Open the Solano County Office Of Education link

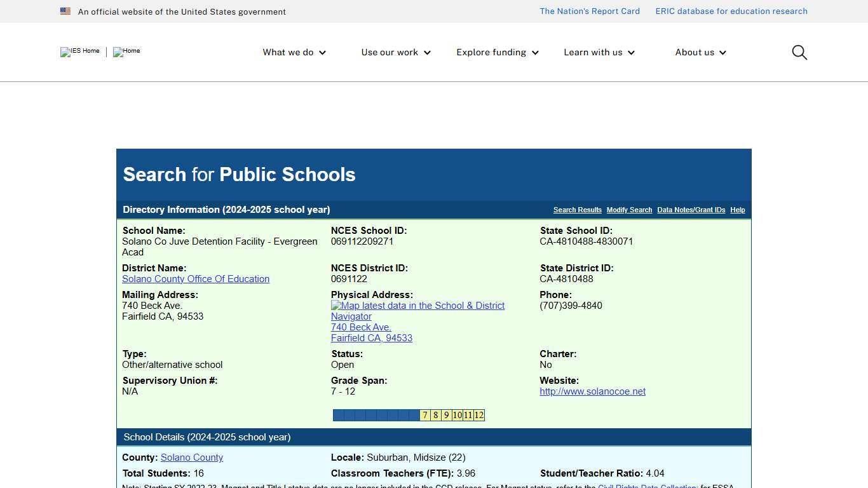pos(196,278)
